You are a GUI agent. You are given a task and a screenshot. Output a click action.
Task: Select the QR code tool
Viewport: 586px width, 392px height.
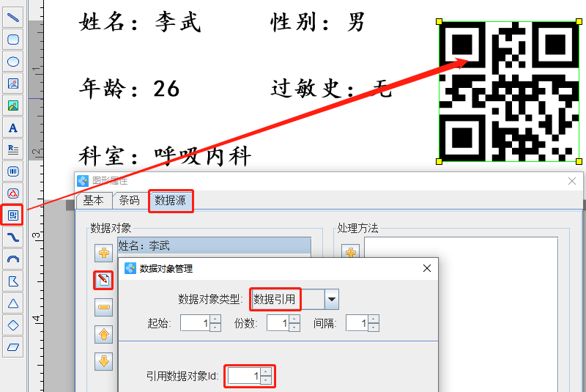[x=13, y=215]
